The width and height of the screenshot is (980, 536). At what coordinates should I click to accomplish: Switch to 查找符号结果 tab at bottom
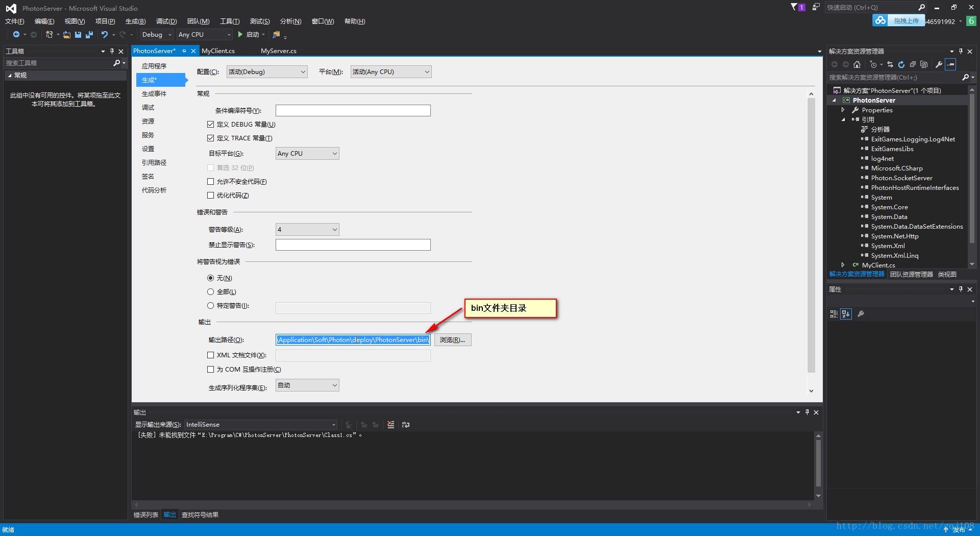tap(200, 515)
